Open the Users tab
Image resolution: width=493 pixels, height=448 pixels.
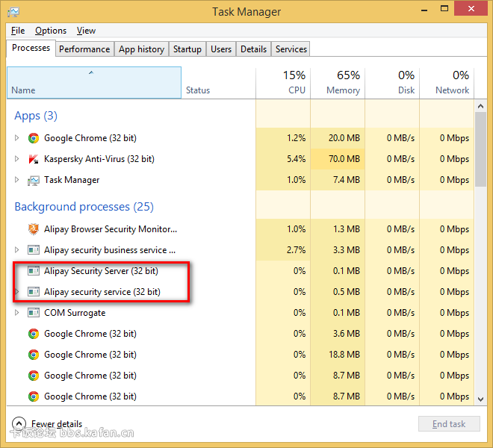(221, 49)
